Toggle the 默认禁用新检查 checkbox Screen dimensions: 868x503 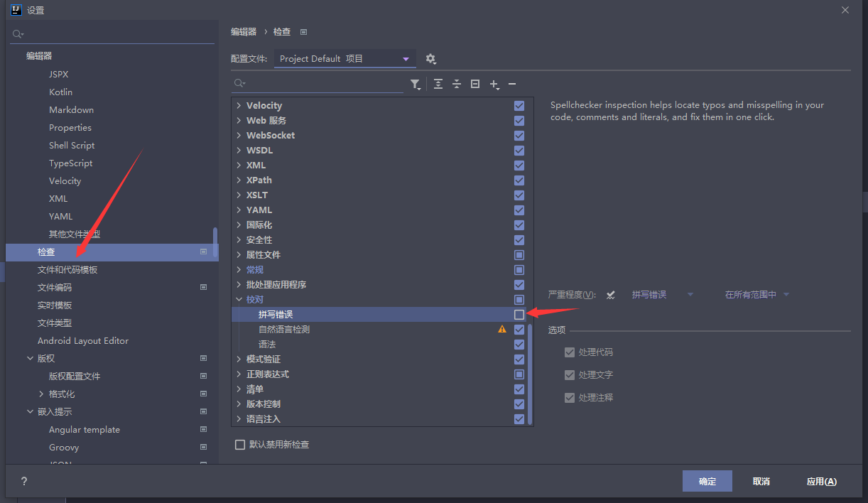pyautogui.click(x=240, y=445)
